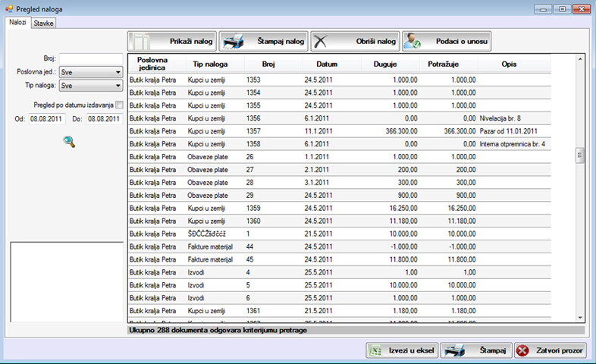
Task: Click the ŠĐČĆŽšđčćž tip naloga cell
Action: click(x=215, y=234)
